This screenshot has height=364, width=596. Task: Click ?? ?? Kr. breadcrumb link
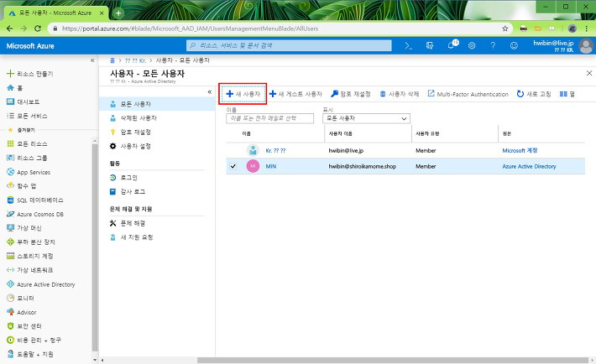[x=135, y=60]
